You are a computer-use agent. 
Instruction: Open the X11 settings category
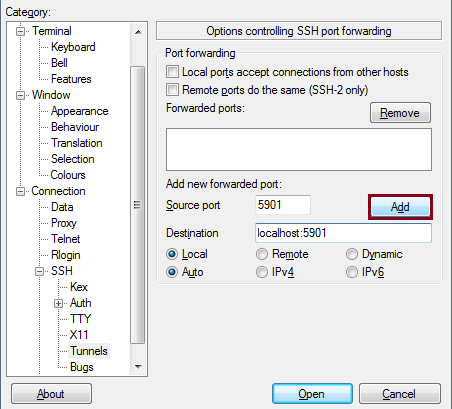[79, 335]
